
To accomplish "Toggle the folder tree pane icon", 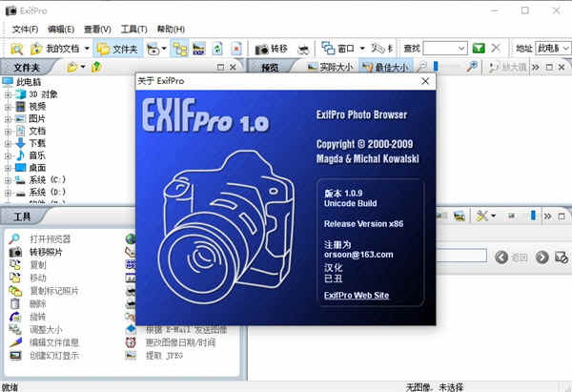I will pos(180,49).
